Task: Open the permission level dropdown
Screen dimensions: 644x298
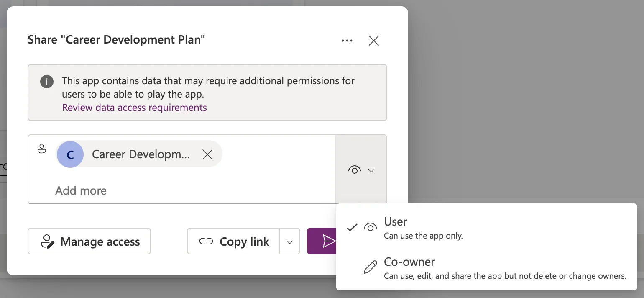Action: tap(361, 170)
